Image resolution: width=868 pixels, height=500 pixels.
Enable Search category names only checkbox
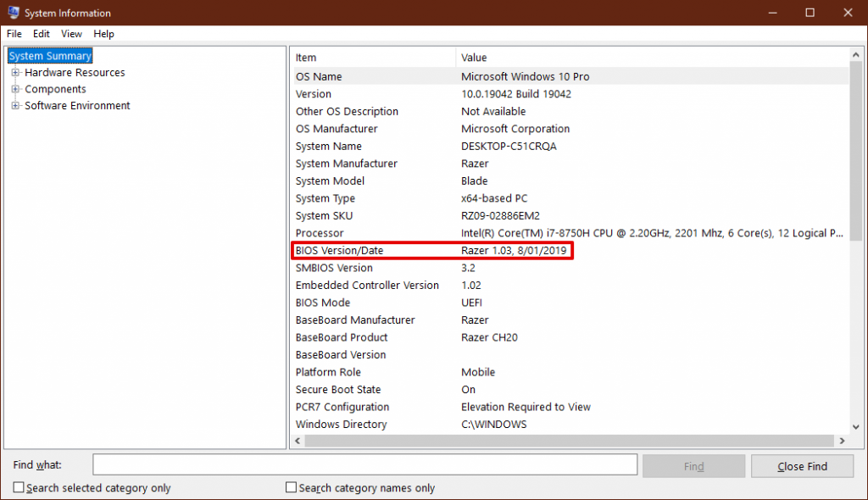pyautogui.click(x=292, y=487)
